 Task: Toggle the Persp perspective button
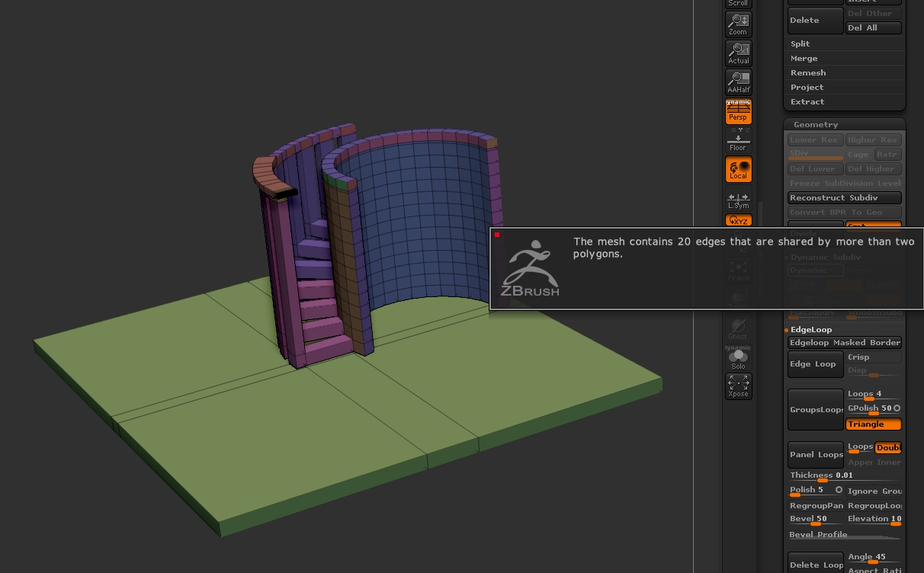click(x=738, y=111)
